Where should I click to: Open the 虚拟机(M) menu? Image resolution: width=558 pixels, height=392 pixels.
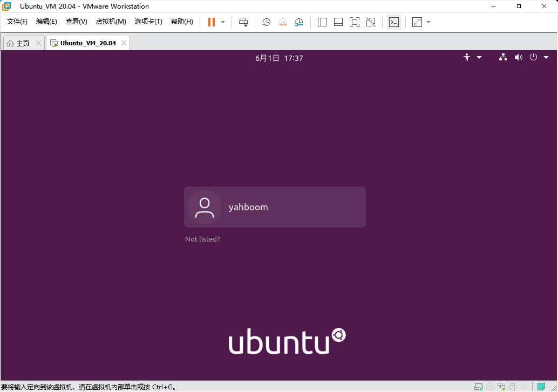pyautogui.click(x=111, y=22)
